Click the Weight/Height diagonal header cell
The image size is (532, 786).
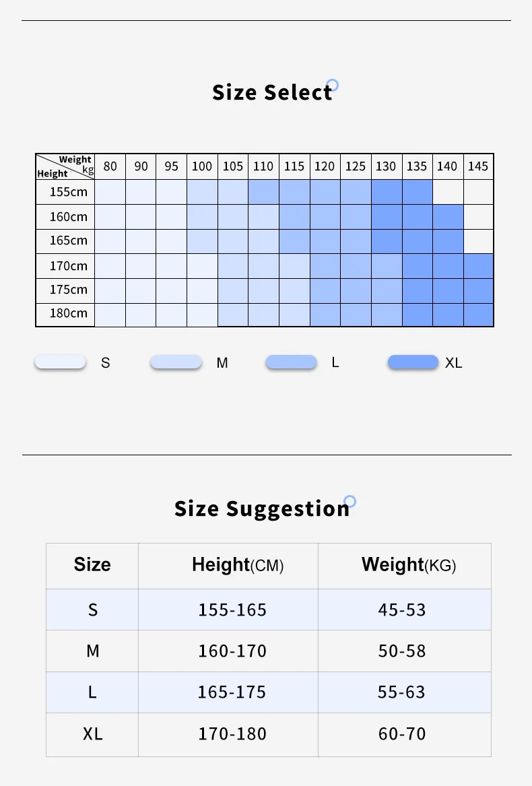pos(65,166)
